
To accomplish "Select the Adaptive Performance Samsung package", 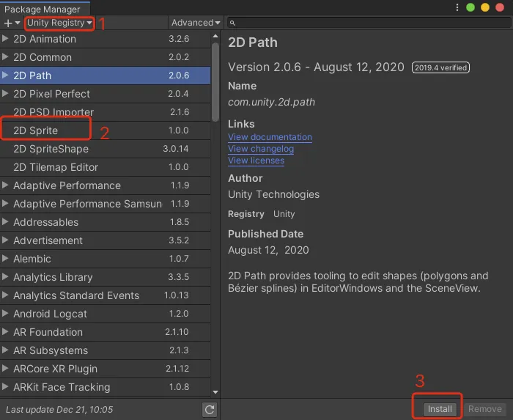I will [x=105, y=204].
